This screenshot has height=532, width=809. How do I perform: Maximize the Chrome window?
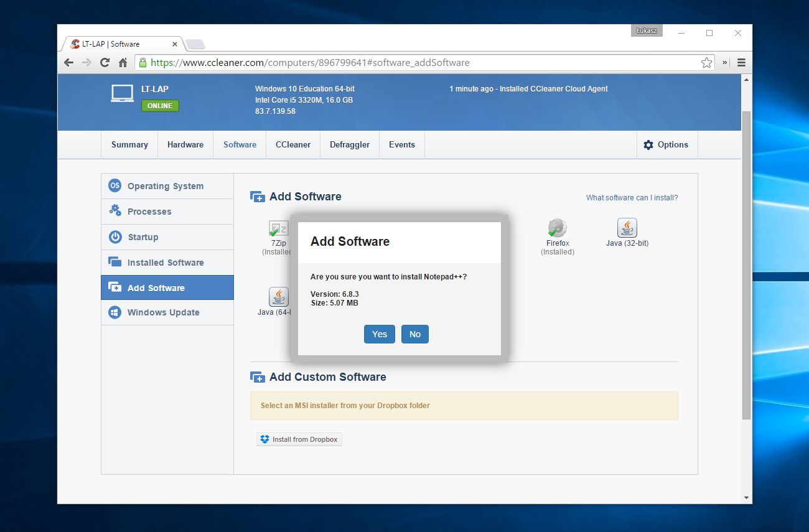[x=709, y=33]
